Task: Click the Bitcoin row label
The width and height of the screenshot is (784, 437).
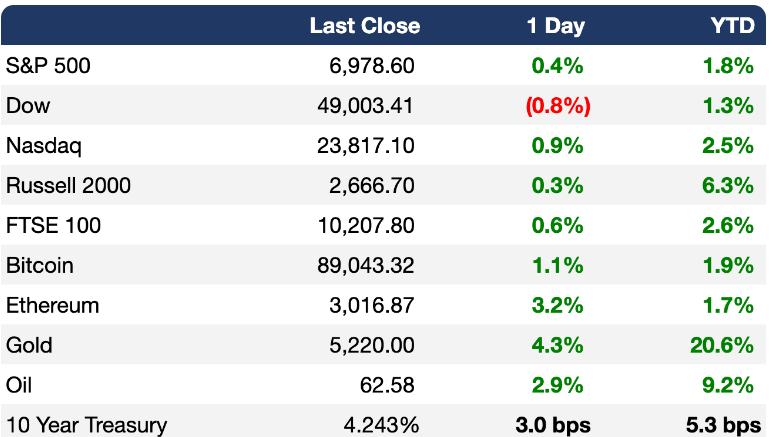Action: coord(40,266)
